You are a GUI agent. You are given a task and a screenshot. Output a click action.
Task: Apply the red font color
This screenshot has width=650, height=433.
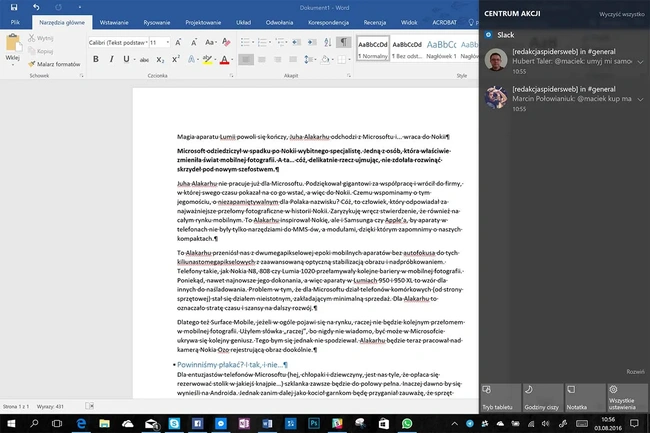[224, 60]
